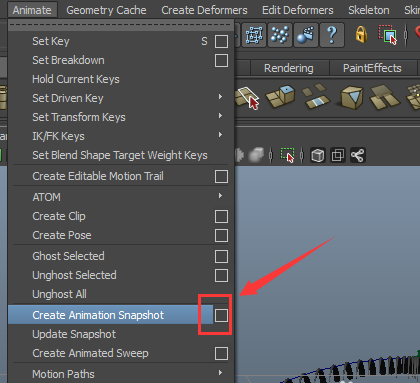Expand the Set Driven Key submenu

(x=121, y=98)
